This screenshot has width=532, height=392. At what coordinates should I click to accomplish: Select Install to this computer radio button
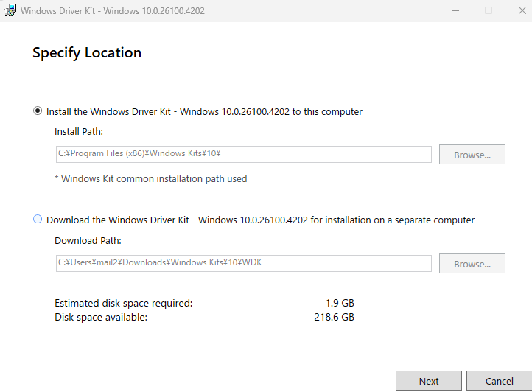coord(38,111)
